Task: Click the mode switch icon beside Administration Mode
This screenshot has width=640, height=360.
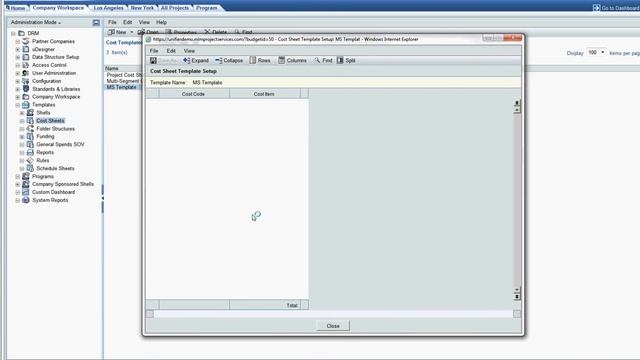Action: click(96, 22)
